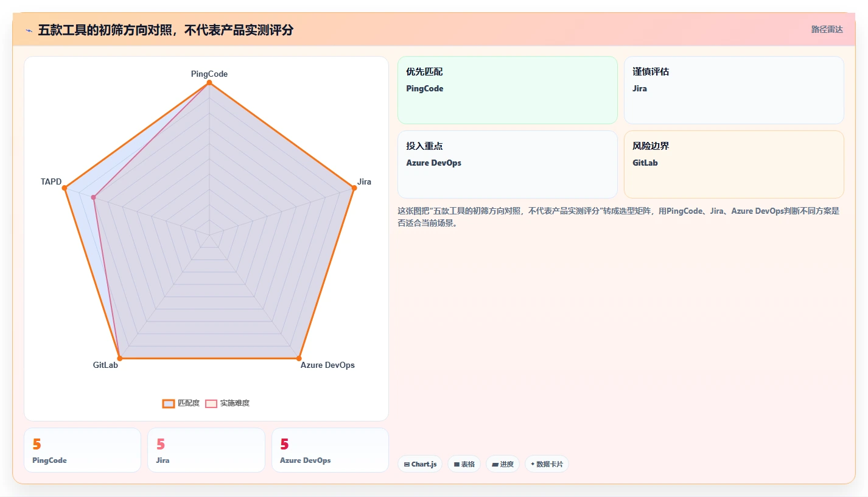Screen dimensions: 868x497
Task: Click the TAPD axis label on radar
Action: [51, 182]
